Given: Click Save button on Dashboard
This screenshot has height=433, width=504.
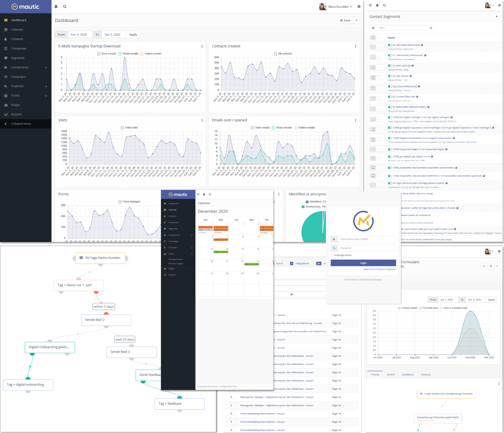Looking at the screenshot, I should [x=345, y=20].
